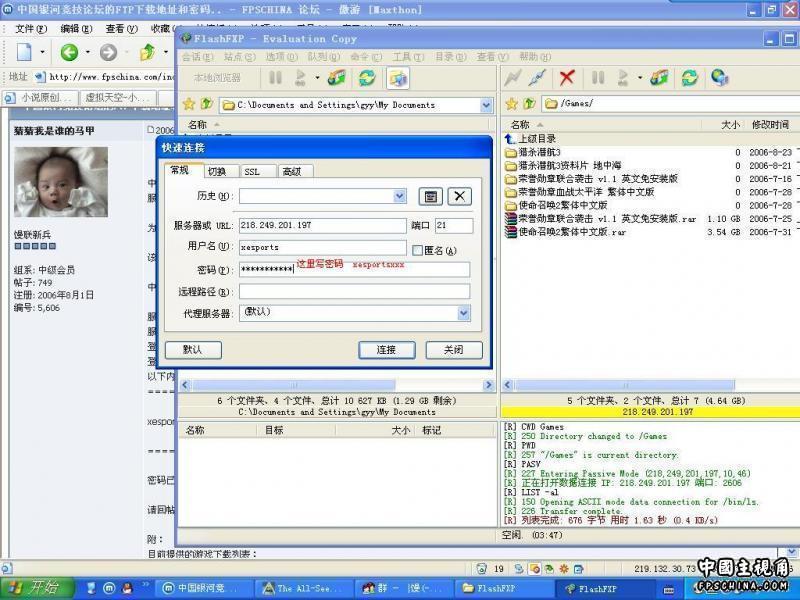Click the transfer queue icon in remote toolbar
800x600 pixels.
pyautogui.click(x=659, y=78)
